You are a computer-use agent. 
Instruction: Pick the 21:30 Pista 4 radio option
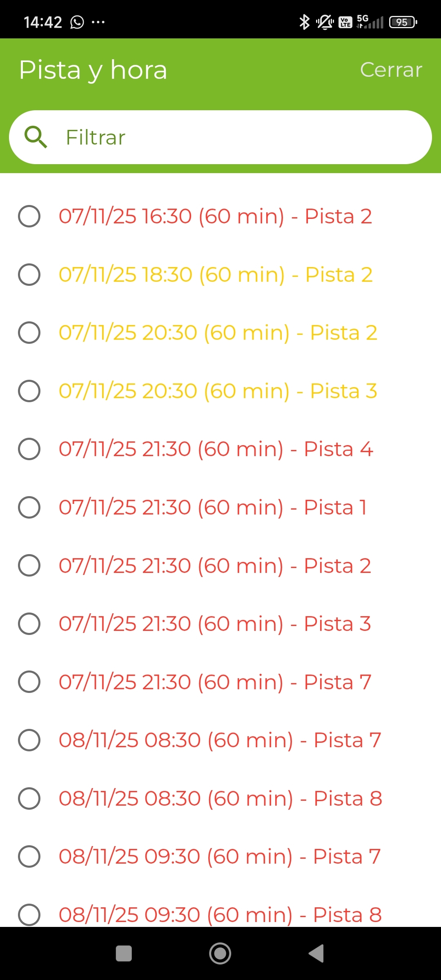pos(29,449)
